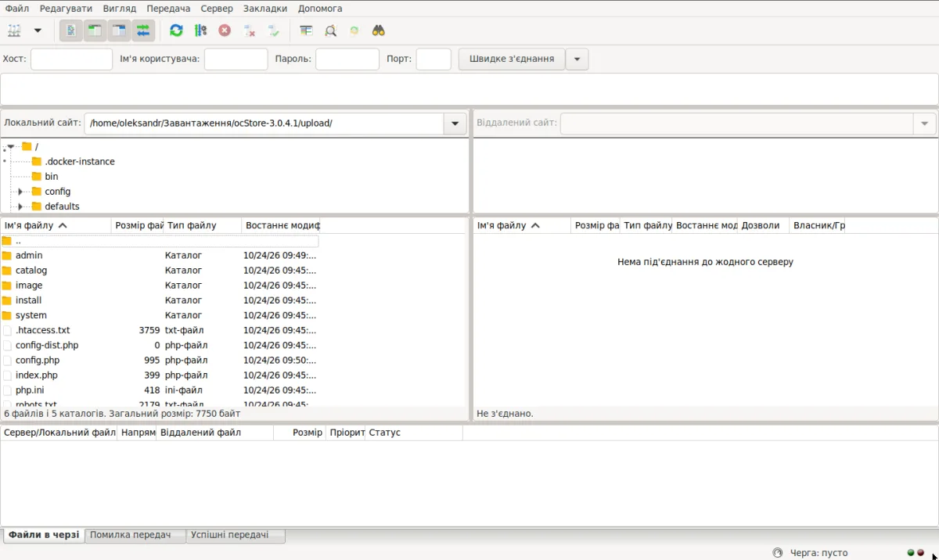Open the Допомога menu
Screen dimensions: 939x560
pos(320,8)
